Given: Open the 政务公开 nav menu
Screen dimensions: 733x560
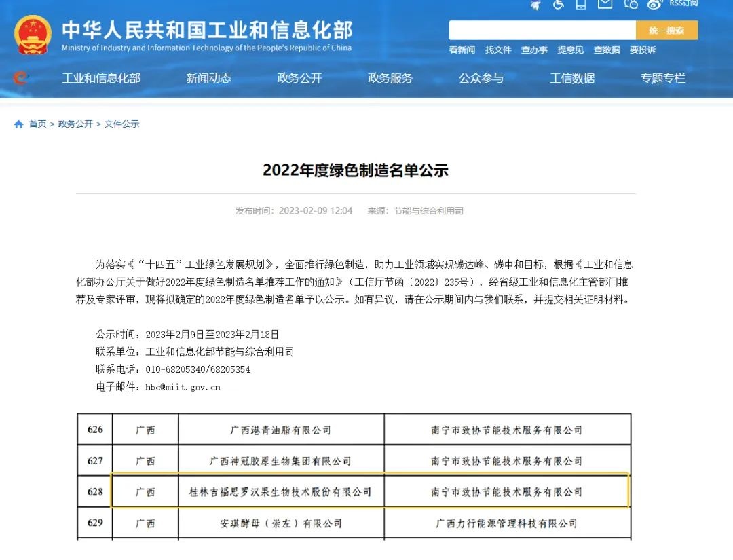Looking at the screenshot, I should click(x=300, y=78).
